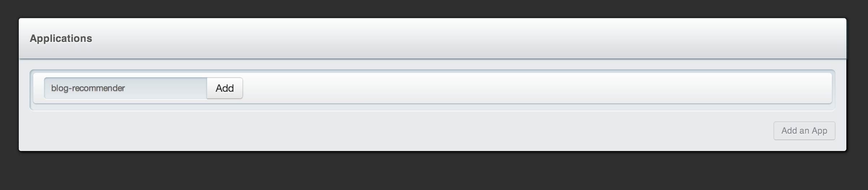Click the Applications header bar
Screen dimensions: 868x190
433,38
